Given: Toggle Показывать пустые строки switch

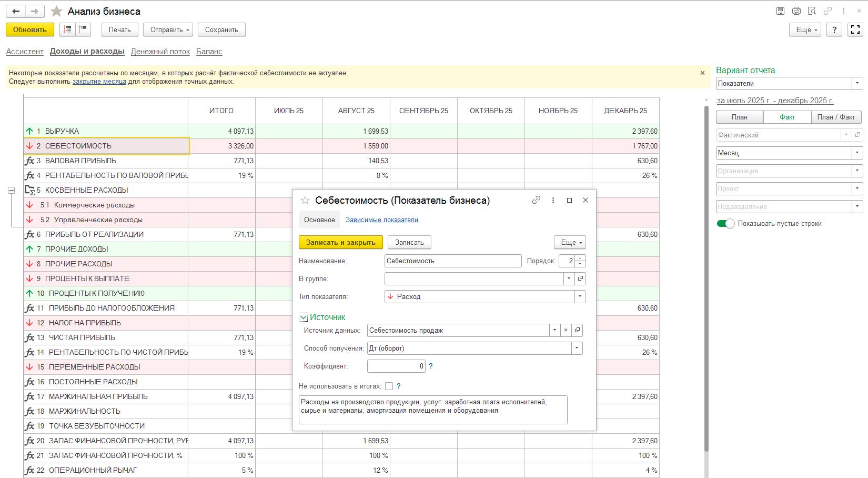Looking at the screenshot, I should point(725,224).
